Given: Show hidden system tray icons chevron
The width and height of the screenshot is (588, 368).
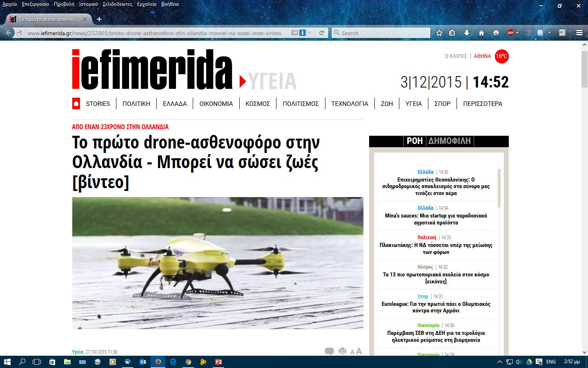Looking at the screenshot, I should coord(500,362).
